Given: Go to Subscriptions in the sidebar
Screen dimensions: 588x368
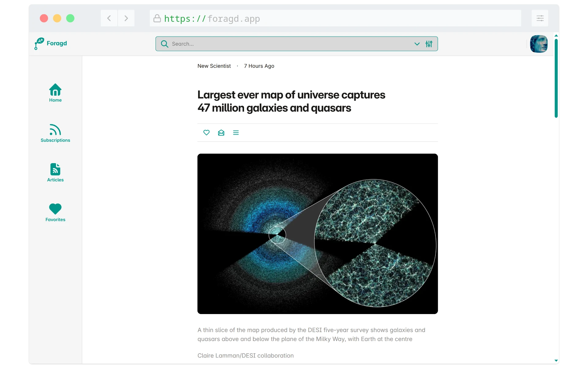Looking at the screenshot, I should (55, 133).
